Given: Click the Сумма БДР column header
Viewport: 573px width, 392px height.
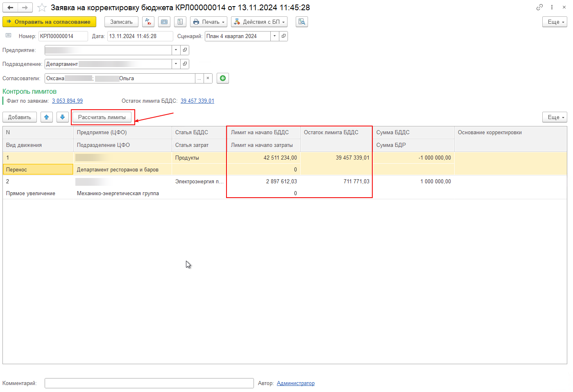Looking at the screenshot, I should tap(414, 145).
